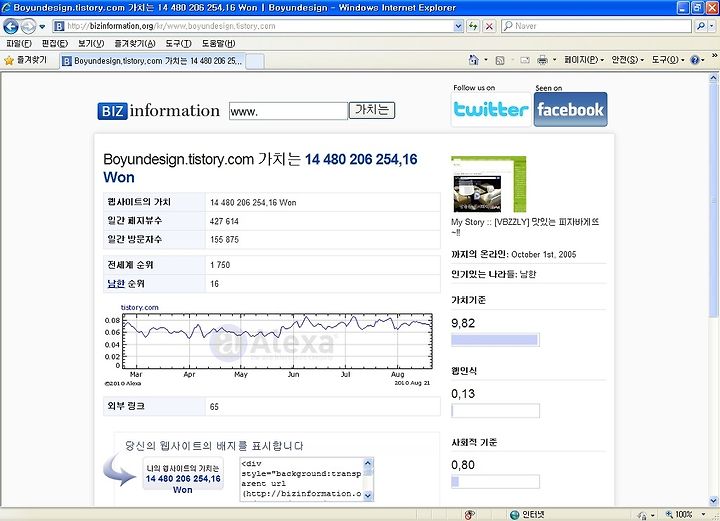
Task: Click the 남한 link beside 인기있는 나라들
Action: click(528, 275)
